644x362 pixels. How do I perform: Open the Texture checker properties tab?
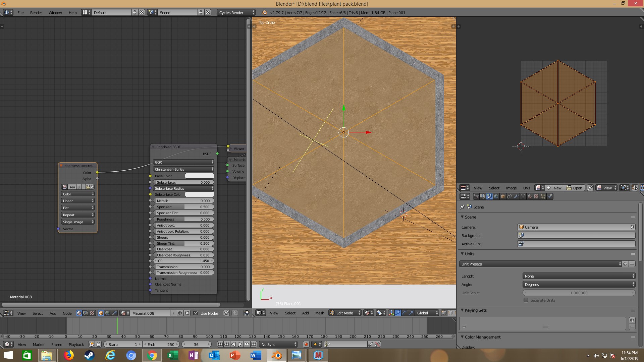pos(536,196)
